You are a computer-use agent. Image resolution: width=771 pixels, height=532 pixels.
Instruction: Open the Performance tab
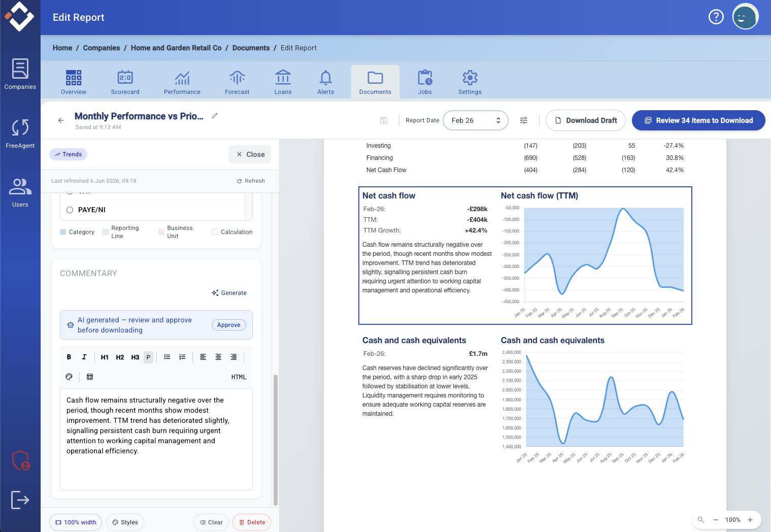tap(182, 82)
